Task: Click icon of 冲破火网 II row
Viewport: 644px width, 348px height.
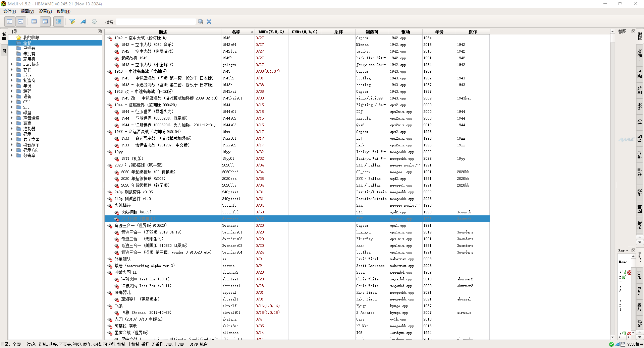Action: click(x=110, y=273)
